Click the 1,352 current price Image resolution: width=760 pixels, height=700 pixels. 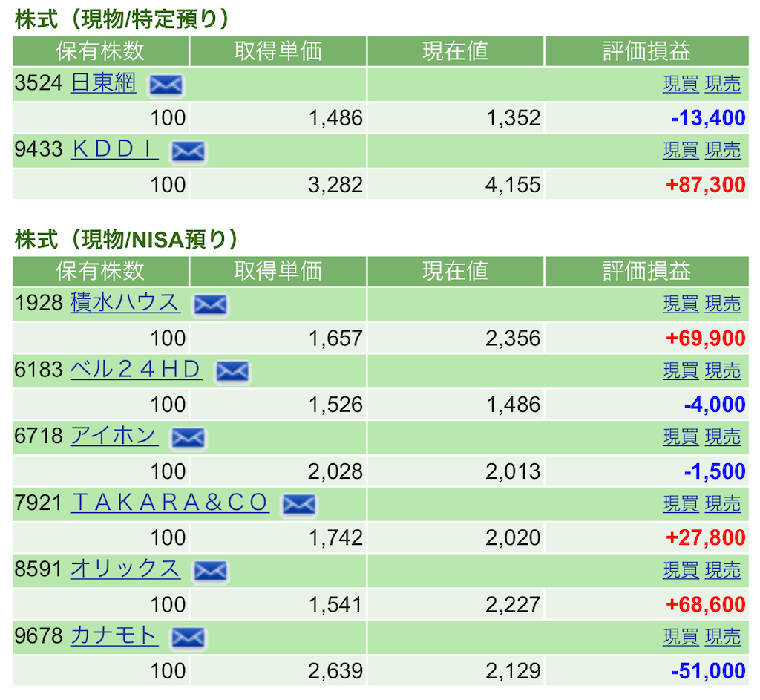tap(514, 118)
